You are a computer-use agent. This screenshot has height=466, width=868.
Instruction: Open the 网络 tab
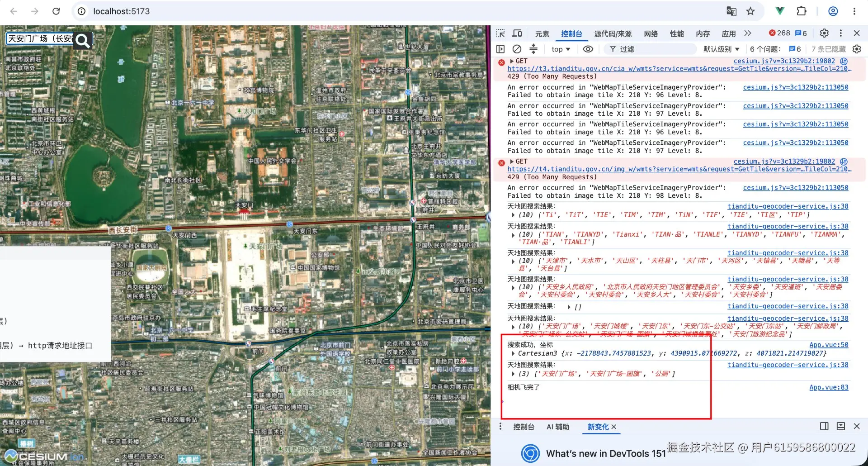pyautogui.click(x=651, y=34)
